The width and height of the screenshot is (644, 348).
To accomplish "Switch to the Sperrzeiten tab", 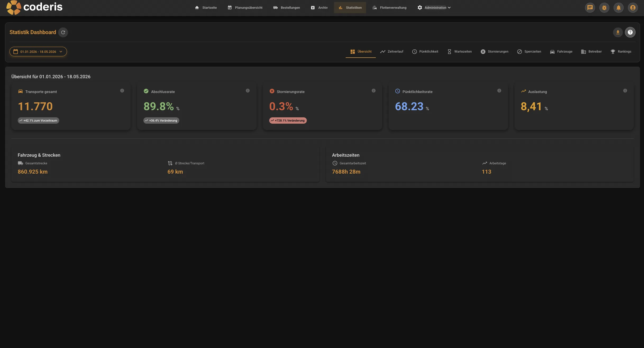I will tap(529, 52).
